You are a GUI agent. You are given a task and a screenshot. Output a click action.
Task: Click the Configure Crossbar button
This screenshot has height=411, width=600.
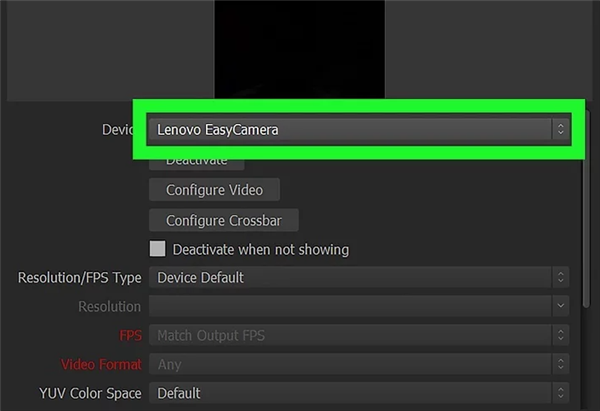pyautogui.click(x=224, y=220)
